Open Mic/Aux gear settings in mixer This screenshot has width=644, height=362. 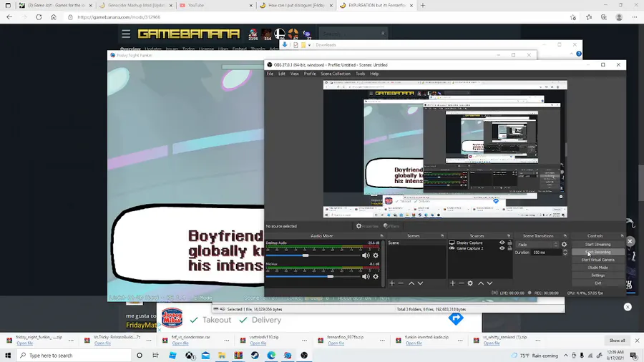click(x=376, y=277)
